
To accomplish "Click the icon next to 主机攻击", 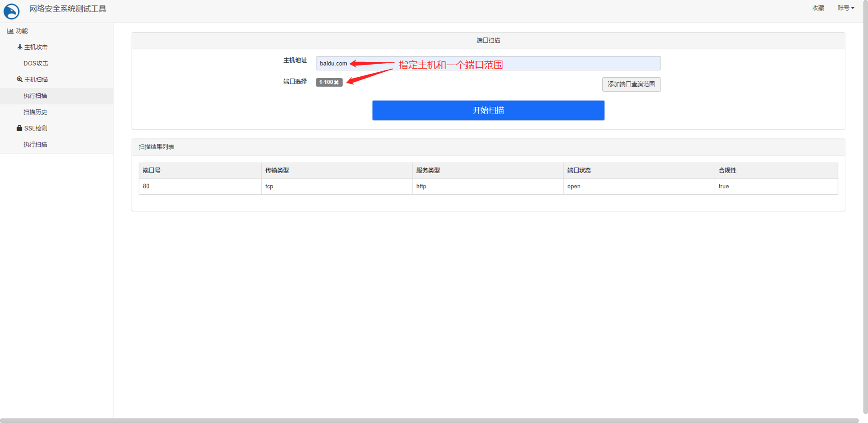I will (20, 47).
